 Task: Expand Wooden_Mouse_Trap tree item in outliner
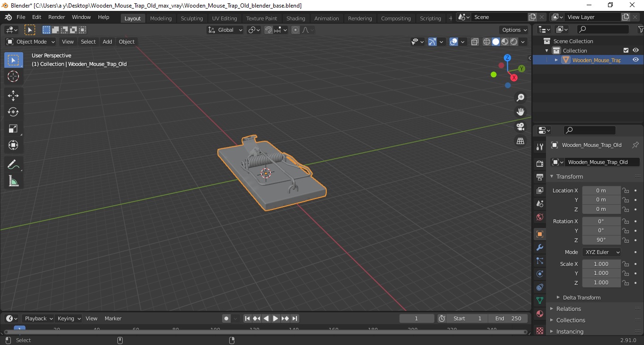point(556,60)
